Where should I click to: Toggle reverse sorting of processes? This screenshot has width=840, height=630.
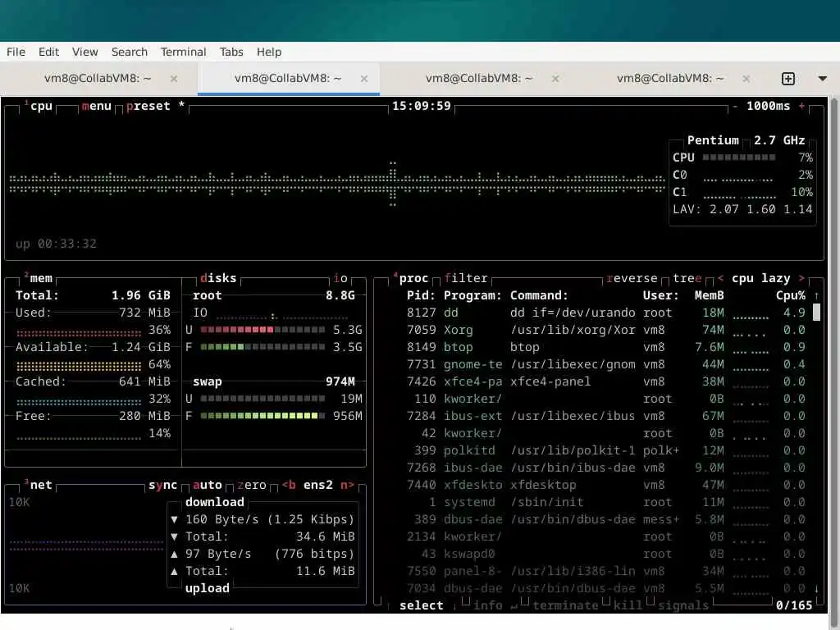[x=632, y=278]
